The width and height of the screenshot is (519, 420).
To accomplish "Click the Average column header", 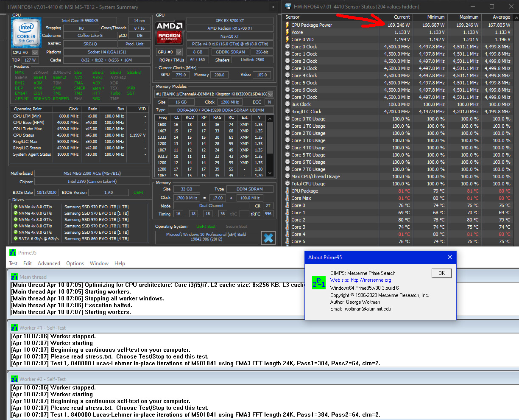I will click(x=497, y=17).
